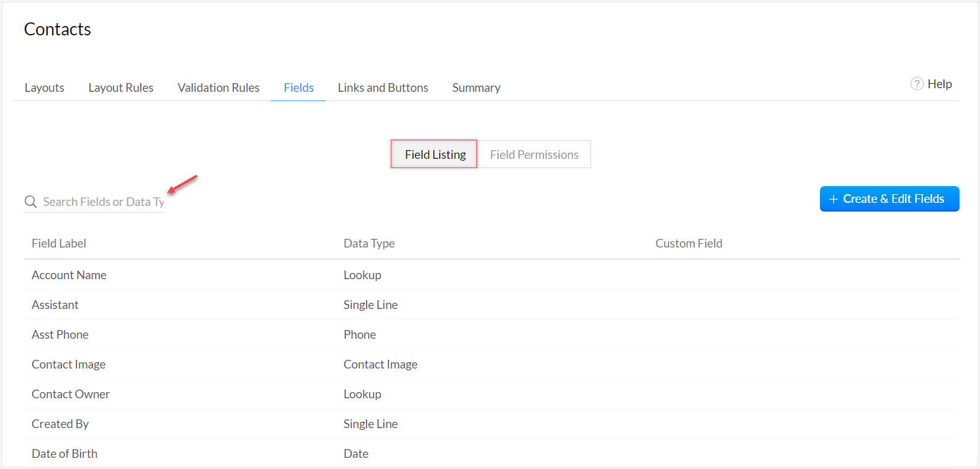Viewport: 980px width, 469px height.
Task: Go to the Layout Rules tab
Action: (121, 87)
